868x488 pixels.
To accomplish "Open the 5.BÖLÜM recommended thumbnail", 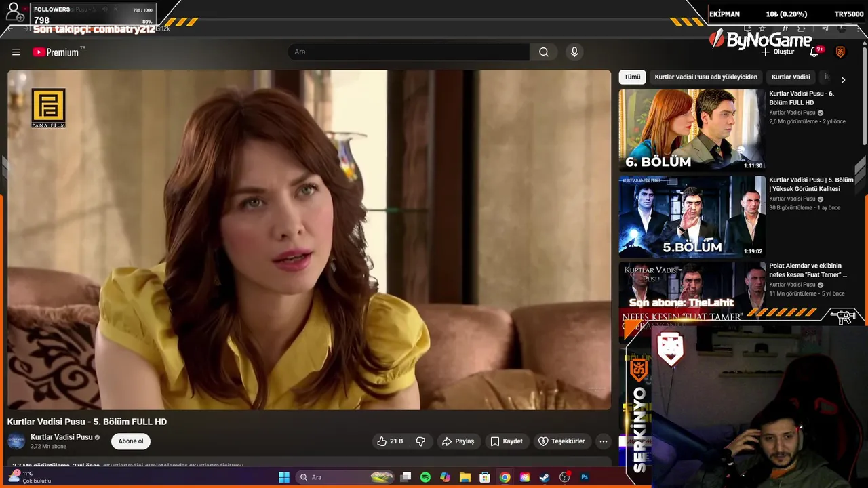I will (x=692, y=216).
